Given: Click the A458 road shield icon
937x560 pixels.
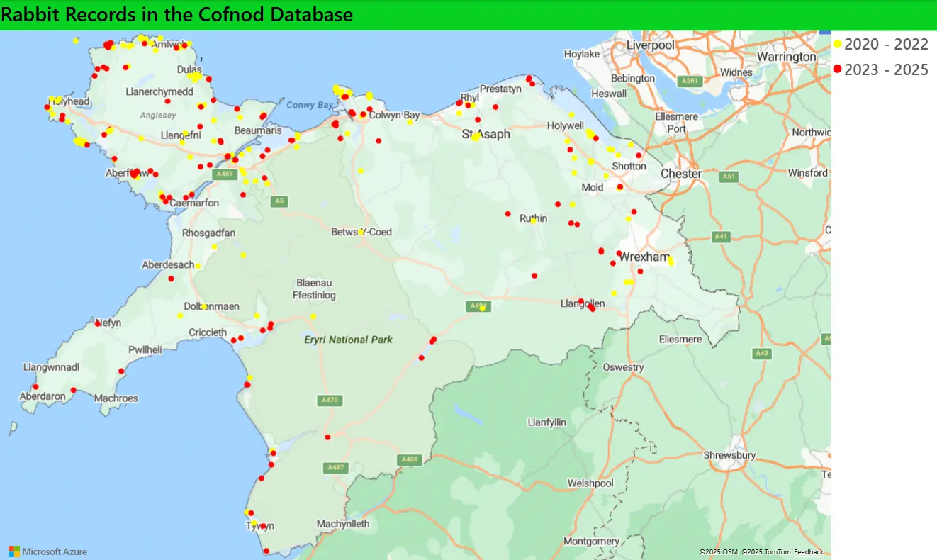Looking at the screenshot, I should 410,460.
